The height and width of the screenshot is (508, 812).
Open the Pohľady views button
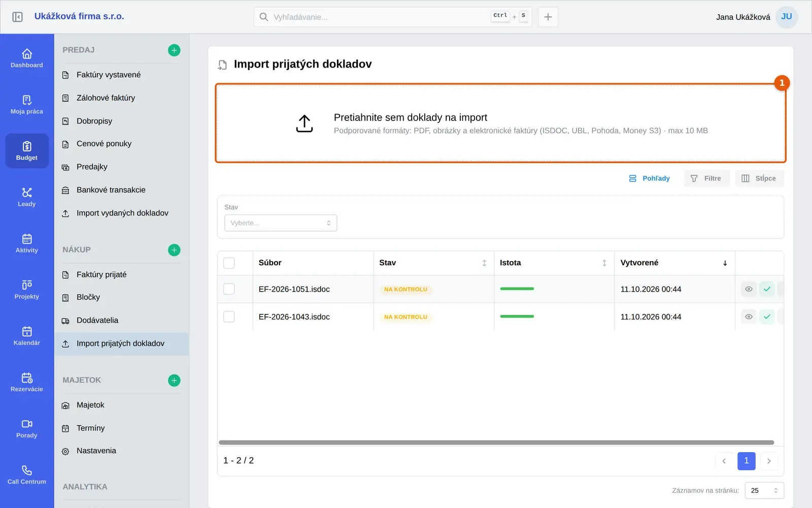tap(649, 178)
